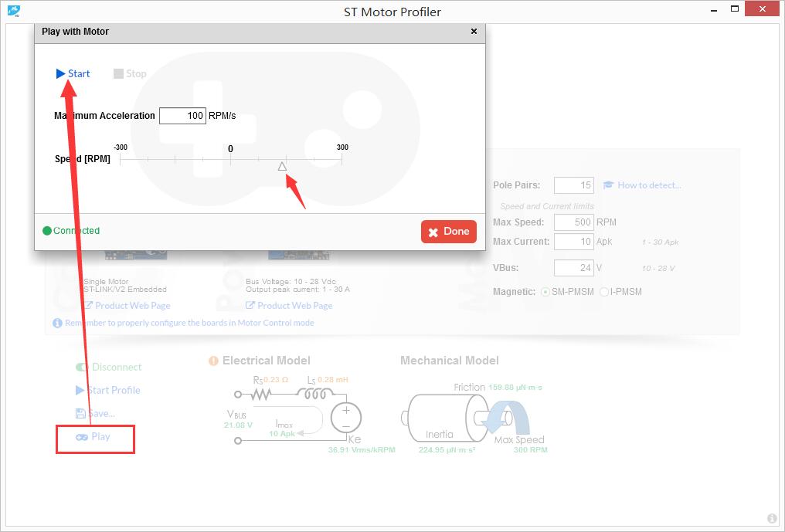Viewport: 785px width, 532px height.
Task: Click the info icon beside the Remember note
Action: click(58, 323)
